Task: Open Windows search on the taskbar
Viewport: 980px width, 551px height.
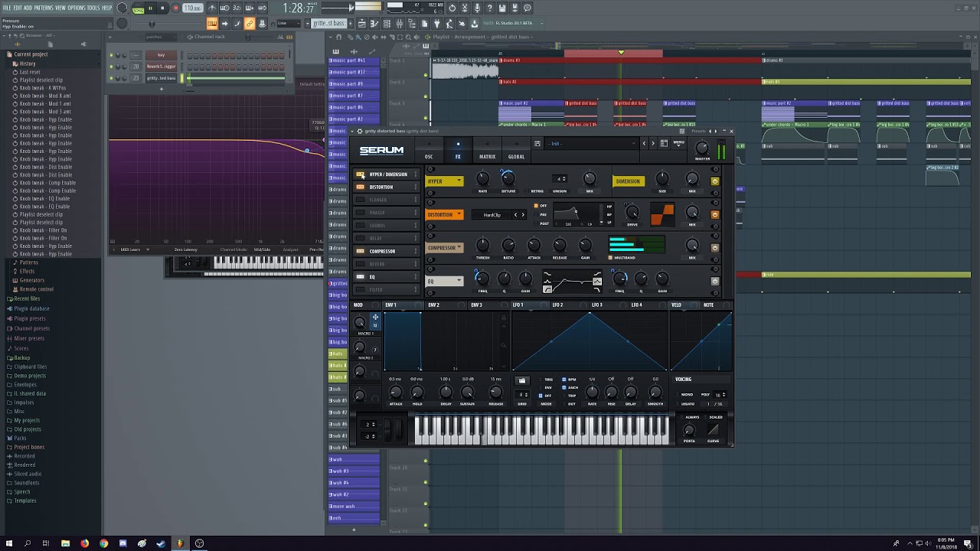Action: tap(28, 543)
